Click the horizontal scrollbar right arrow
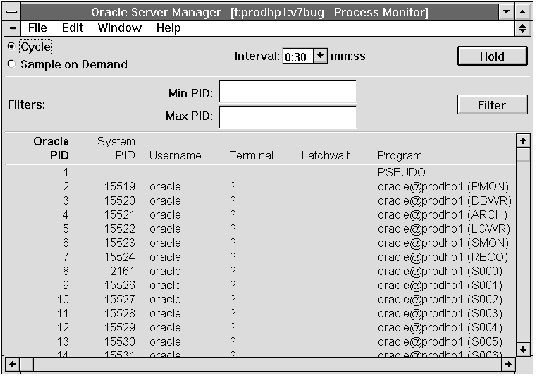The image size is (536, 378). [x=508, y=364]
